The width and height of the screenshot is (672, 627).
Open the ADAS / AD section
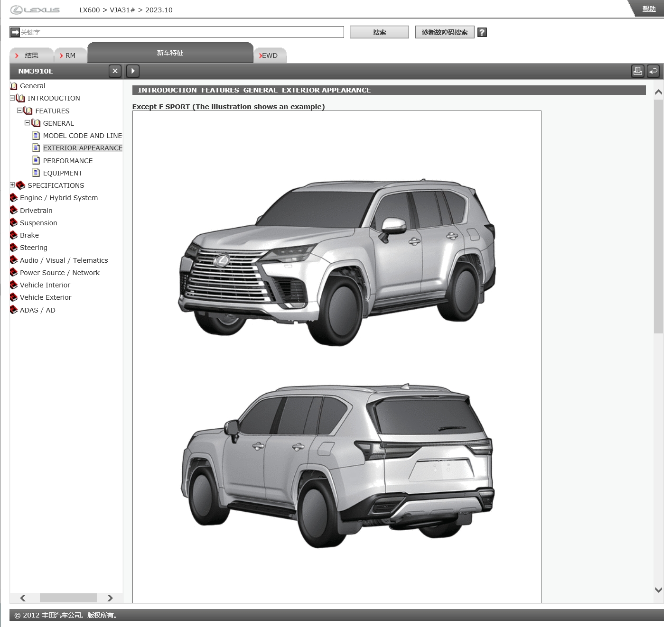pyautogui.click(x=37, y=310)
